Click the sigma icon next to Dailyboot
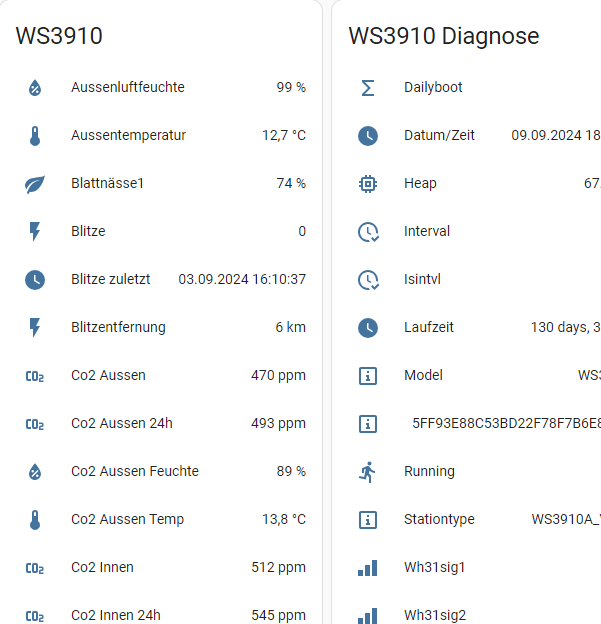 368,88
